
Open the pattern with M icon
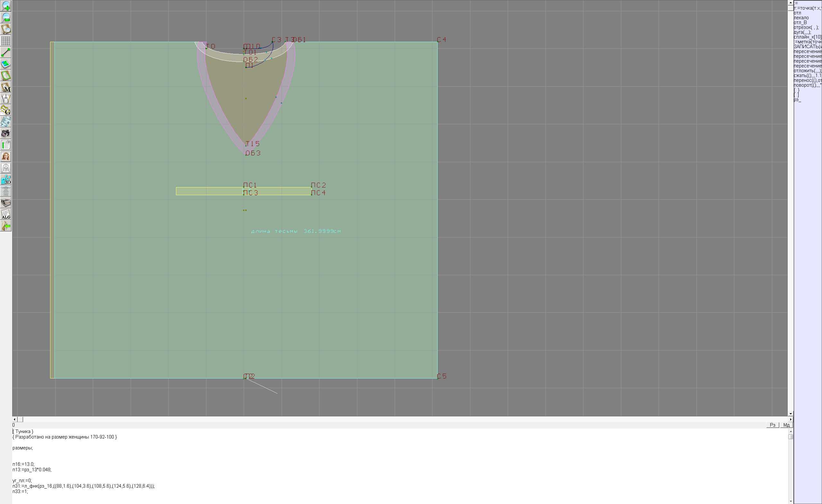point(6,87)
